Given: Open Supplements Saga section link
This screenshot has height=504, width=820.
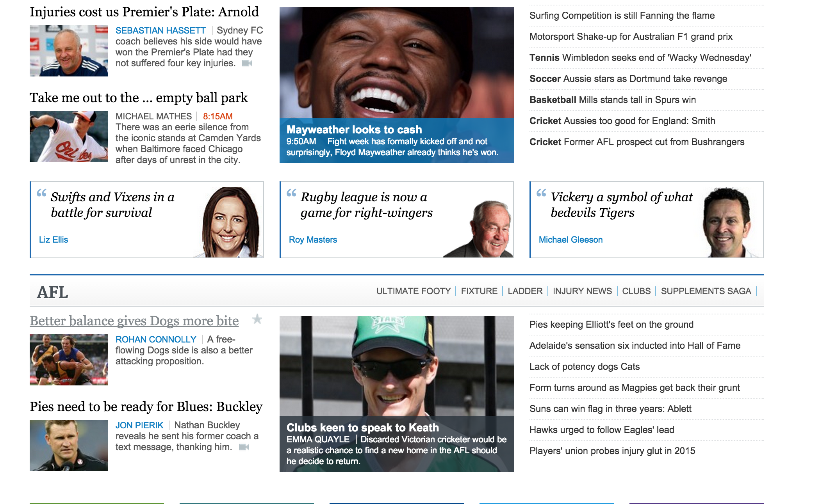Looking at the screenshot, I should point(706,291).
